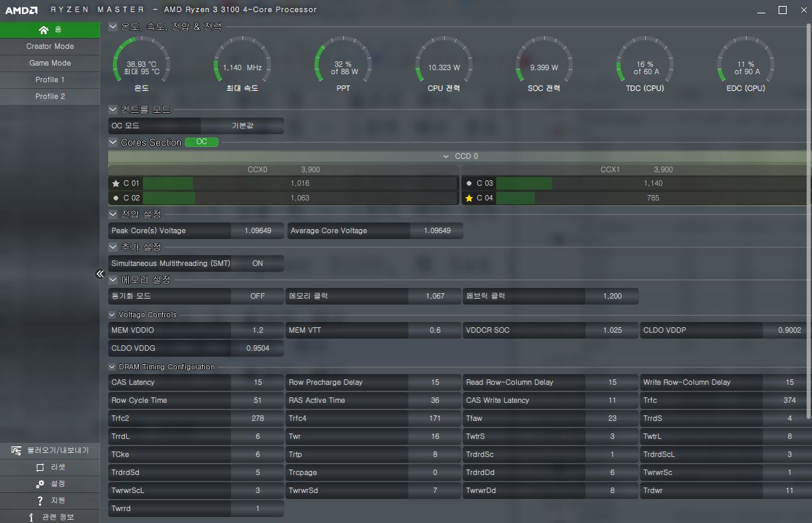Collapse the temperature, speed, voltage & power section
The image size is (812, 523).
(x=113, y=27)
